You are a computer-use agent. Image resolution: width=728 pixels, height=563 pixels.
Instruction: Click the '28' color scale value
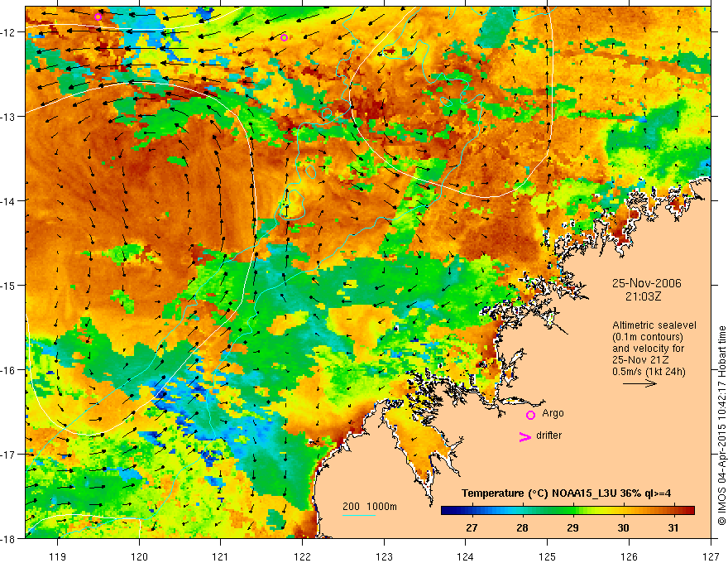522,527
